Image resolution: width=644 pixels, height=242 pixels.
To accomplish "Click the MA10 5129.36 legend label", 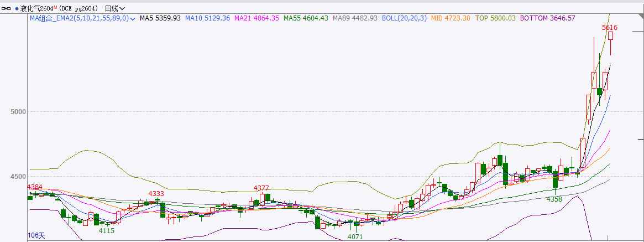I will [207, 18].
